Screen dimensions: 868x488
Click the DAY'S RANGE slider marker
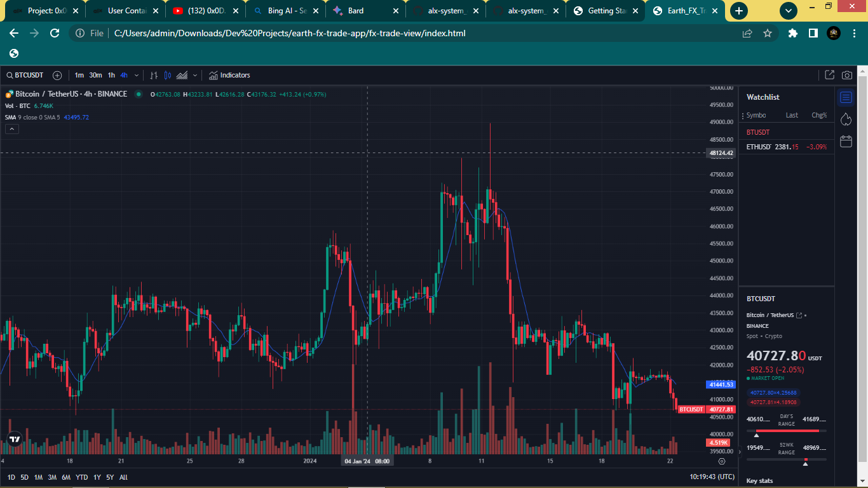click(x=756, y=436)
